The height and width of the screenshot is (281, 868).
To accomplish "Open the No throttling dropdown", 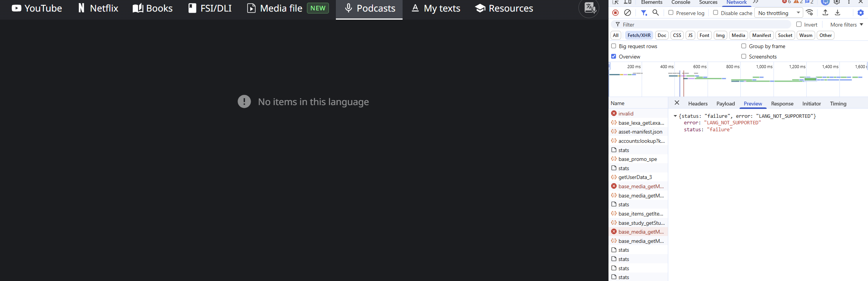I will click(x=778, y=13).
